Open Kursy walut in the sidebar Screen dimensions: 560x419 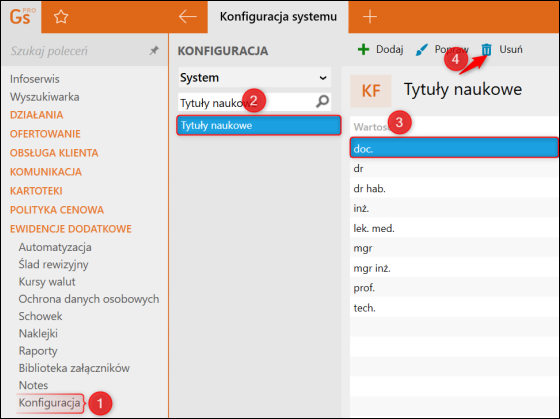(x=47, y=282)
